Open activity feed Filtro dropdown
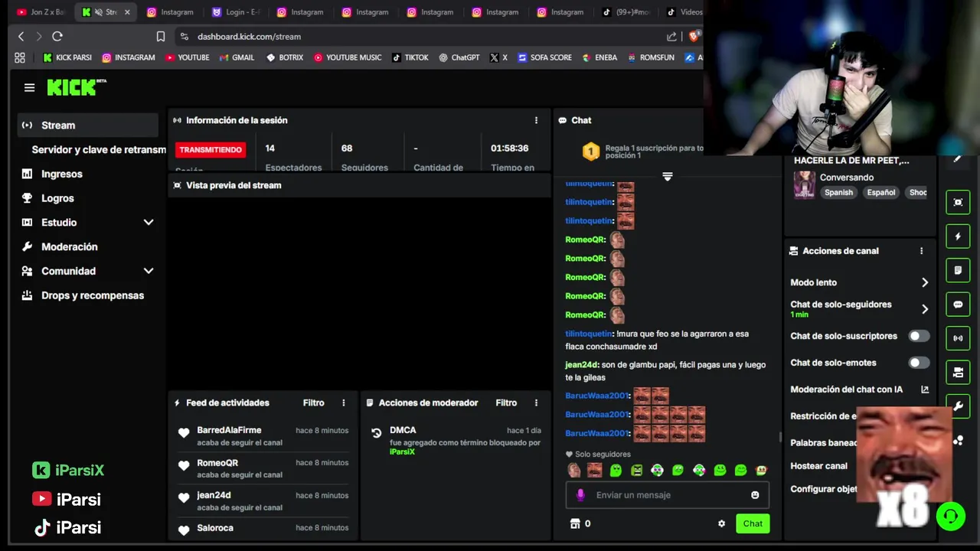The image size is (980, 551). coord(313,403)
